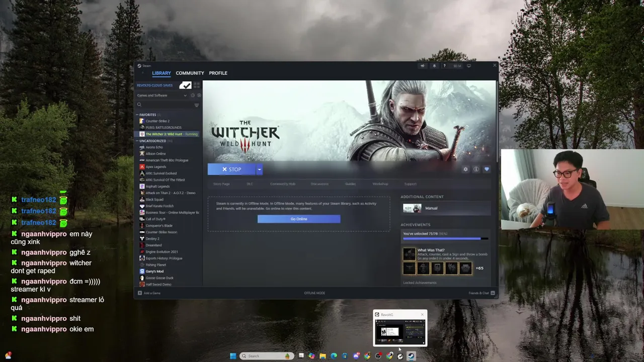
Task: Click the +65 more achievements counter
Action: coord(479,268)
